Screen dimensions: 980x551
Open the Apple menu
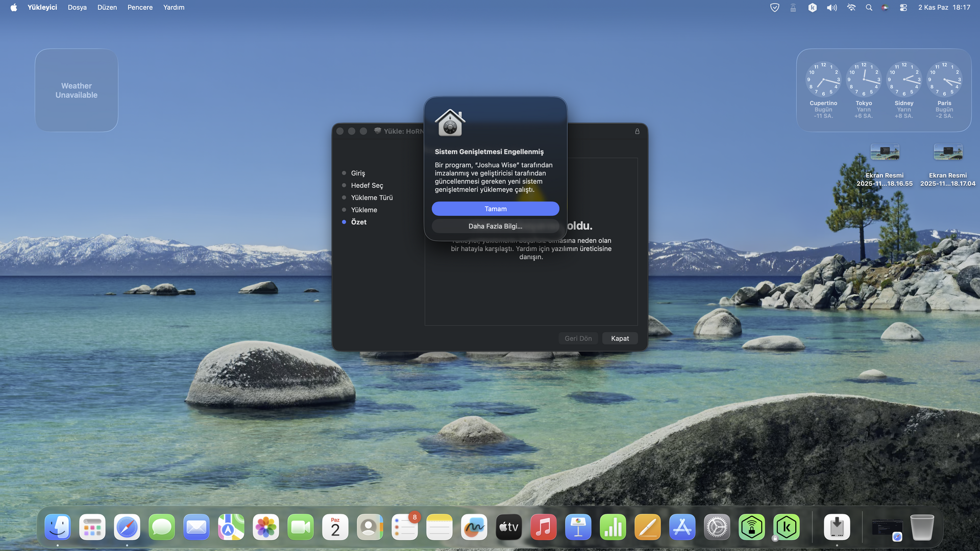point(14,7)
